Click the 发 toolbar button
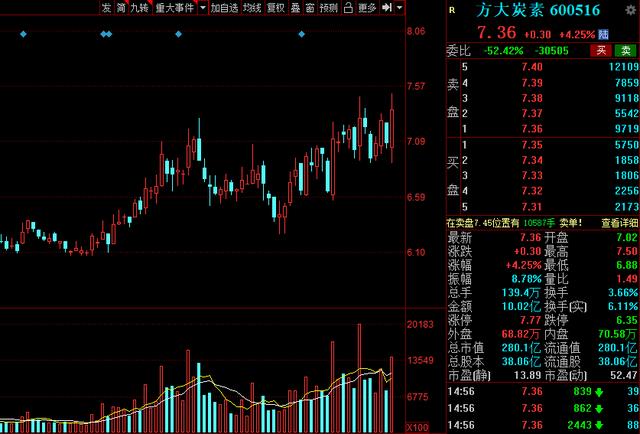Screen dimensions: 640x434 106,7
